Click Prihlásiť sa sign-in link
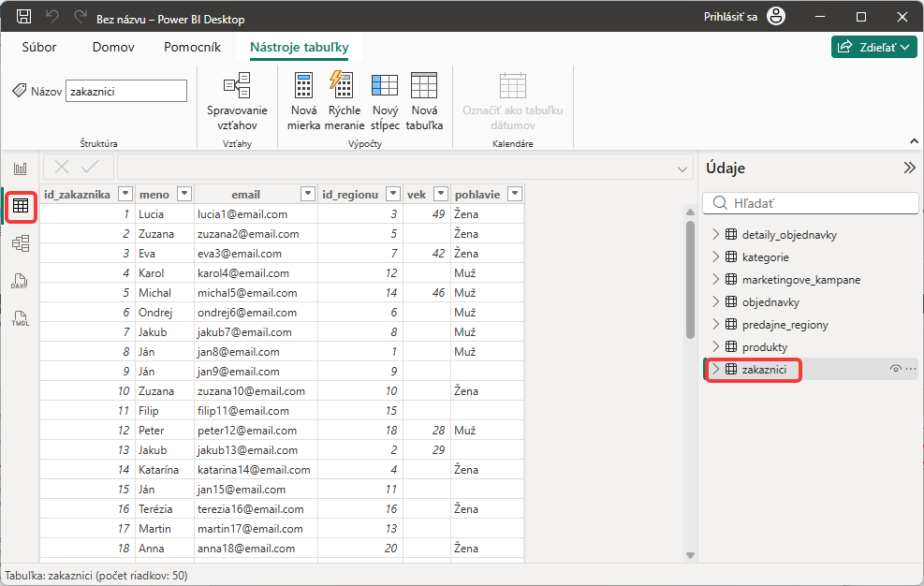This screenshot has width=924, height=586. 730,17
